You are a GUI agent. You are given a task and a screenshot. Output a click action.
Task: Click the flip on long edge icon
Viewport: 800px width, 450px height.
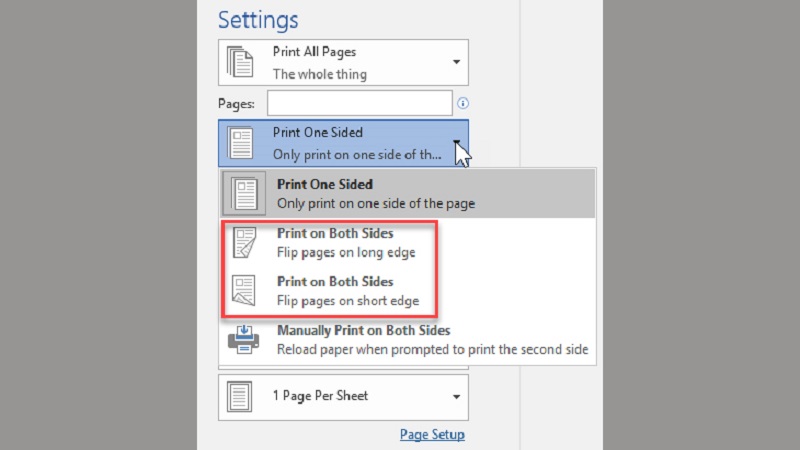(244, 243)
